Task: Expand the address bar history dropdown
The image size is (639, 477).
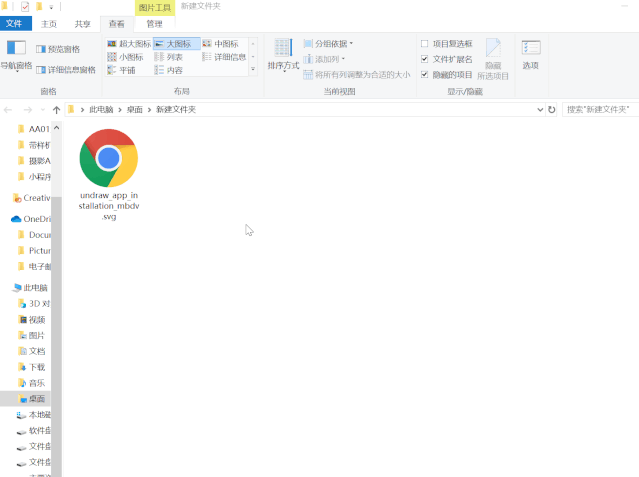Action: [540, 110]
